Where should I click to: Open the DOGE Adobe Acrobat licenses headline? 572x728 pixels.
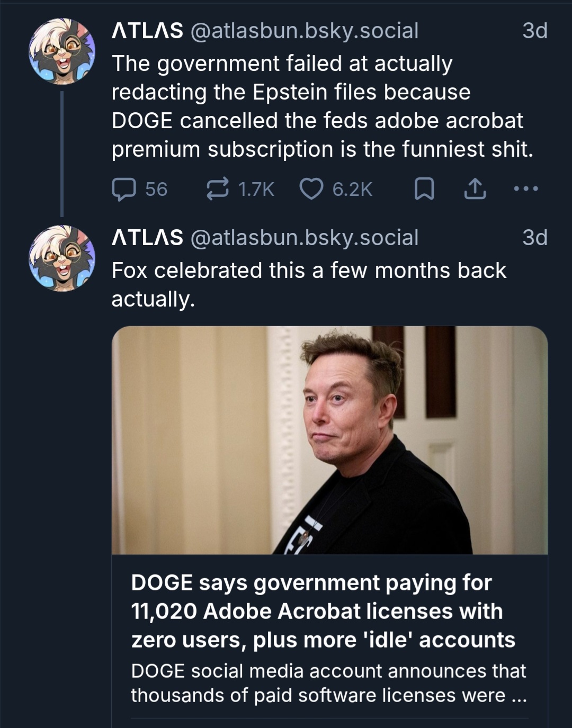[x=323, y=611]
